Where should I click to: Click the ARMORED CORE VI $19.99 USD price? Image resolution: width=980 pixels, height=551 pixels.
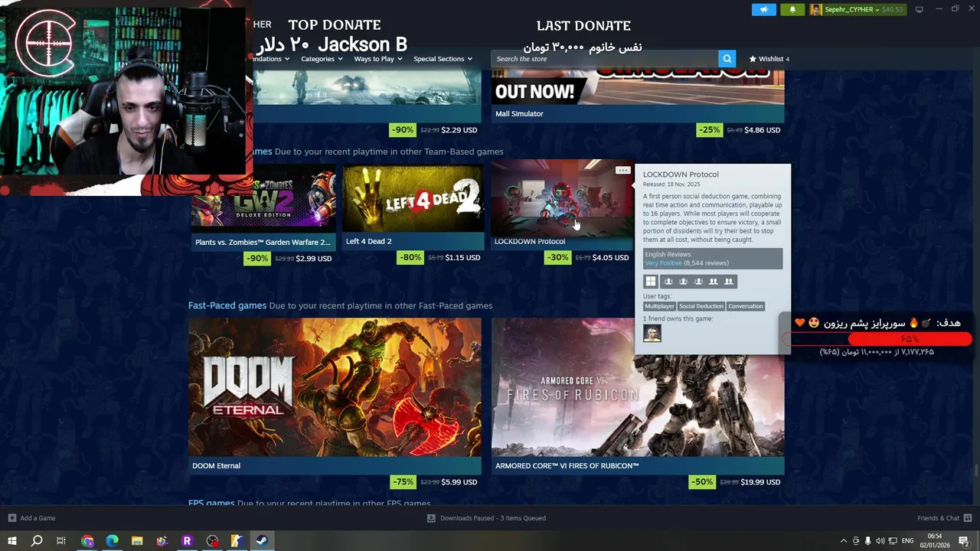point(760,482)
